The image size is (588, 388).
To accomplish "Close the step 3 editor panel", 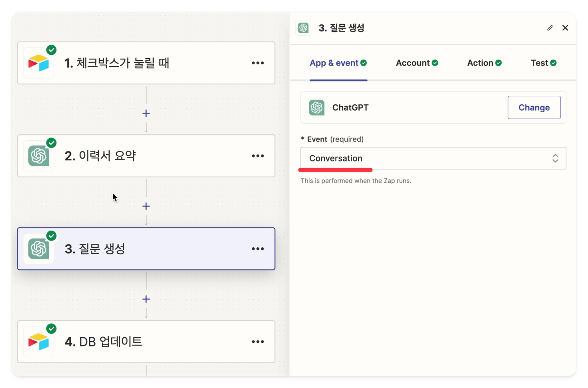I will coord(565,28).
